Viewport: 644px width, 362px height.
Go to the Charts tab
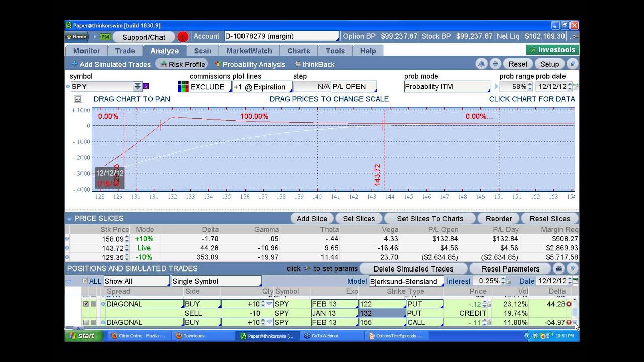click(x=299, y=51)
